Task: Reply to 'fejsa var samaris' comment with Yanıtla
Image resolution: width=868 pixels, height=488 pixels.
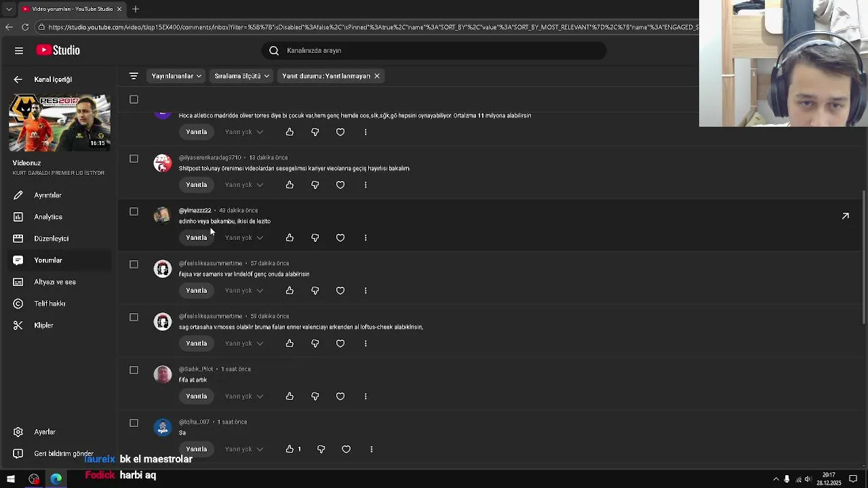Action: (x=197, y=290)
